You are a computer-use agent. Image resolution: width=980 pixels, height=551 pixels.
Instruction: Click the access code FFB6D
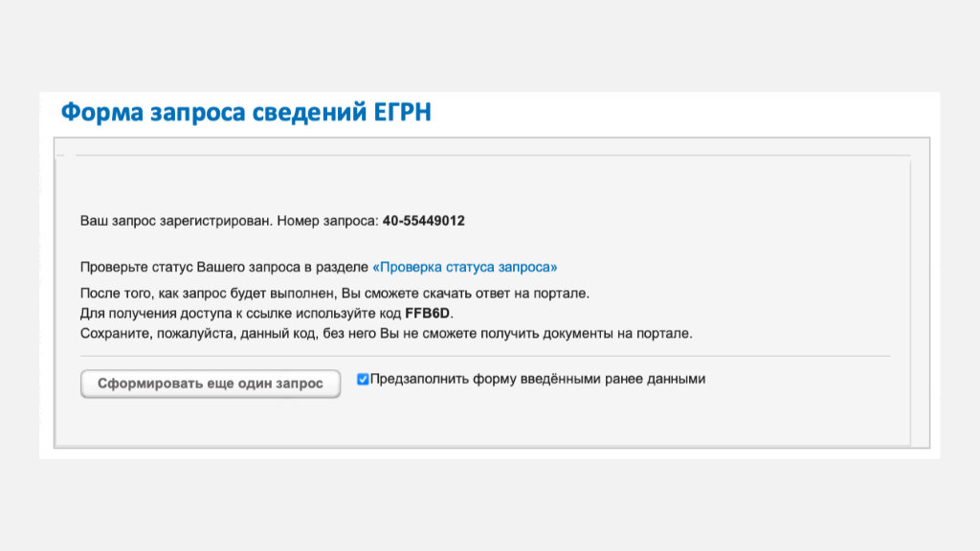point(427,313)
